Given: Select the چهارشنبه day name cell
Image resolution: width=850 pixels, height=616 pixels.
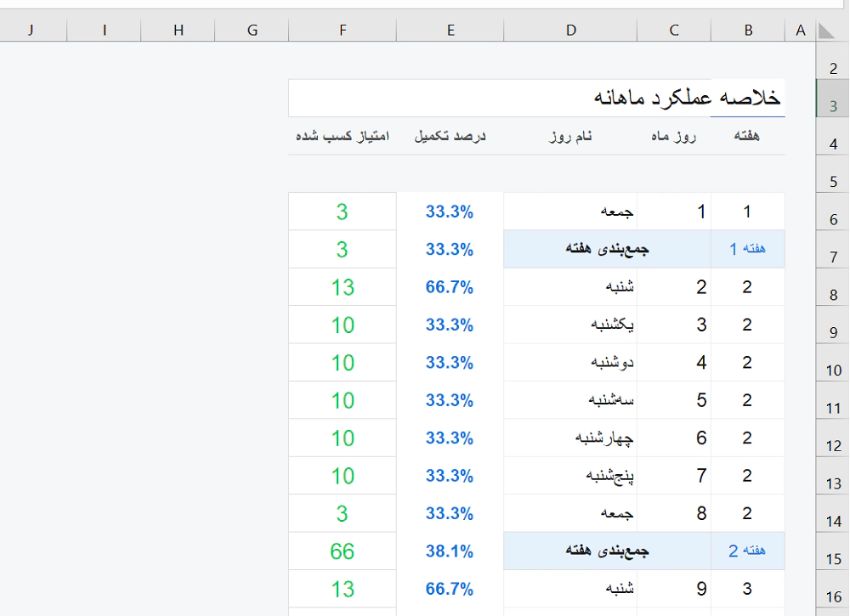Looking at the screenshot, I should tap(570, 438).
